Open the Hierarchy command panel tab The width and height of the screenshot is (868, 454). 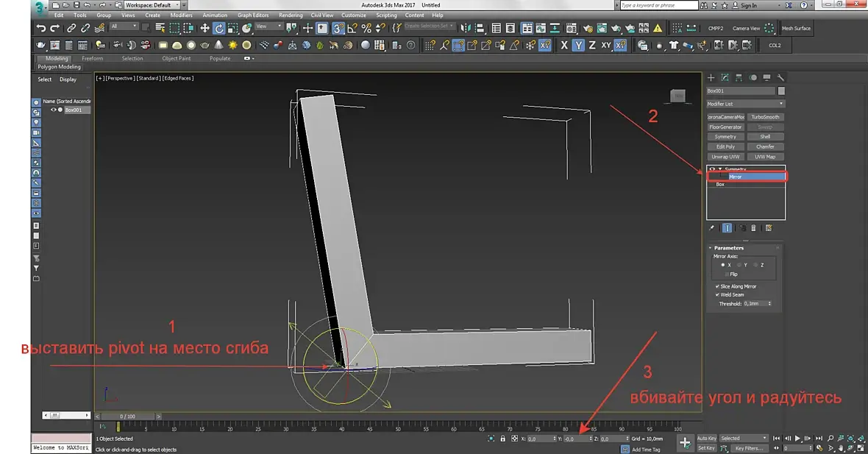(x=739, y=77)
